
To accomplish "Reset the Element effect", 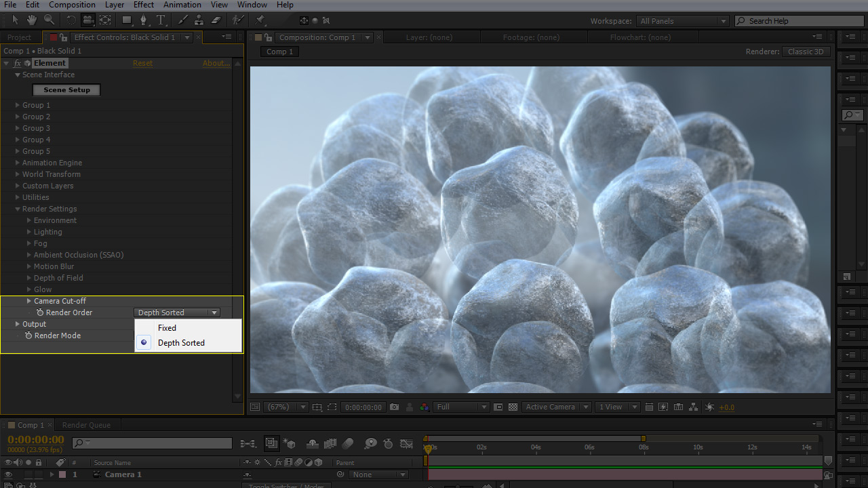I will coord(142,62).
